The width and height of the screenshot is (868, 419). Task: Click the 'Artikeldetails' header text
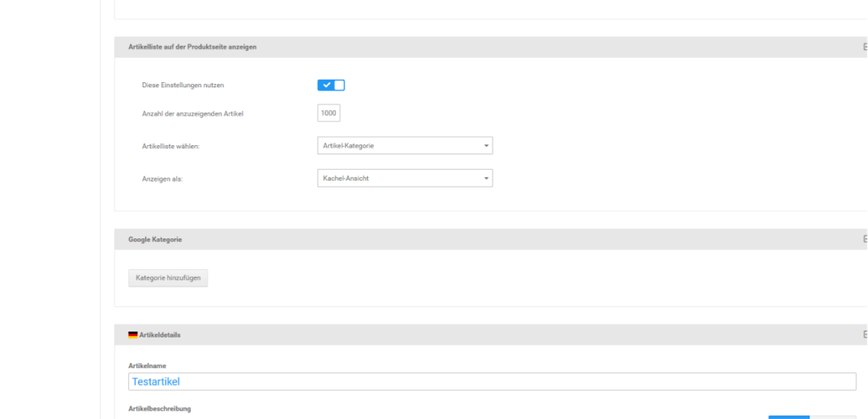pyautogui.click(x=160, y=335)
